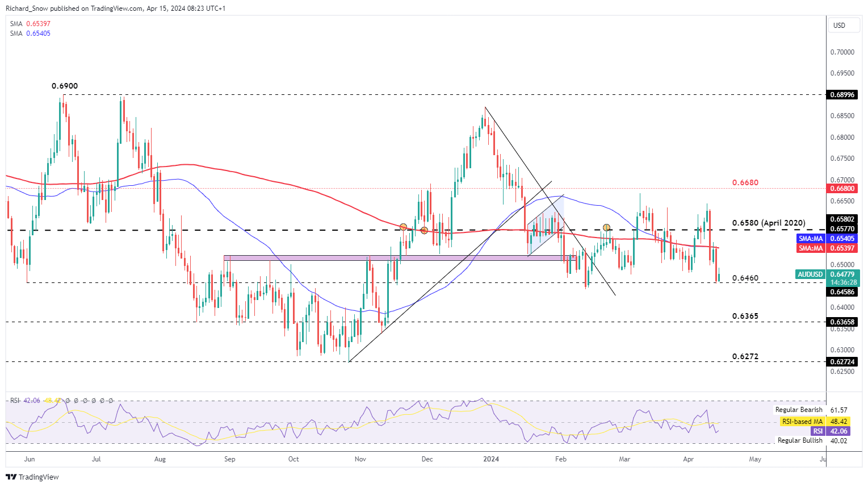This screenshot has height=487, width=868.
Task: Select the red SMA 0.65397 legend
Action: (30, 24)
